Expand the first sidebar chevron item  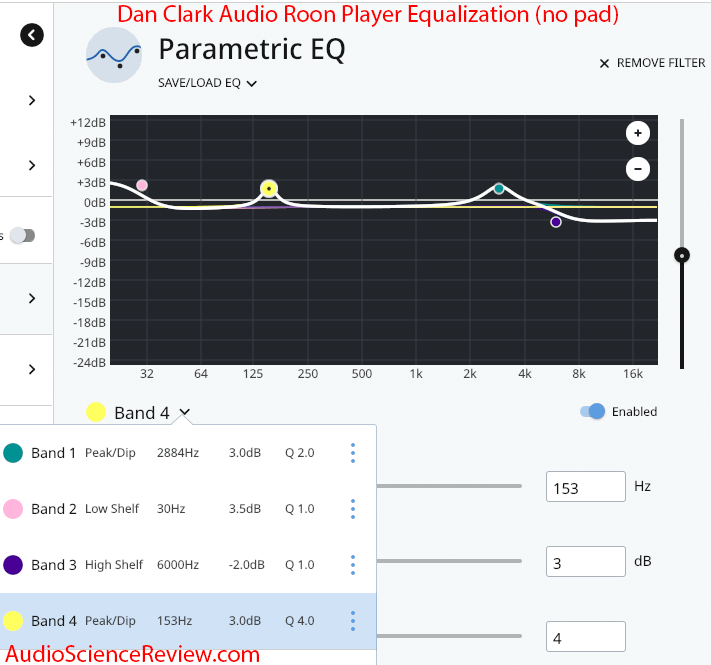(x=32, y=100)
